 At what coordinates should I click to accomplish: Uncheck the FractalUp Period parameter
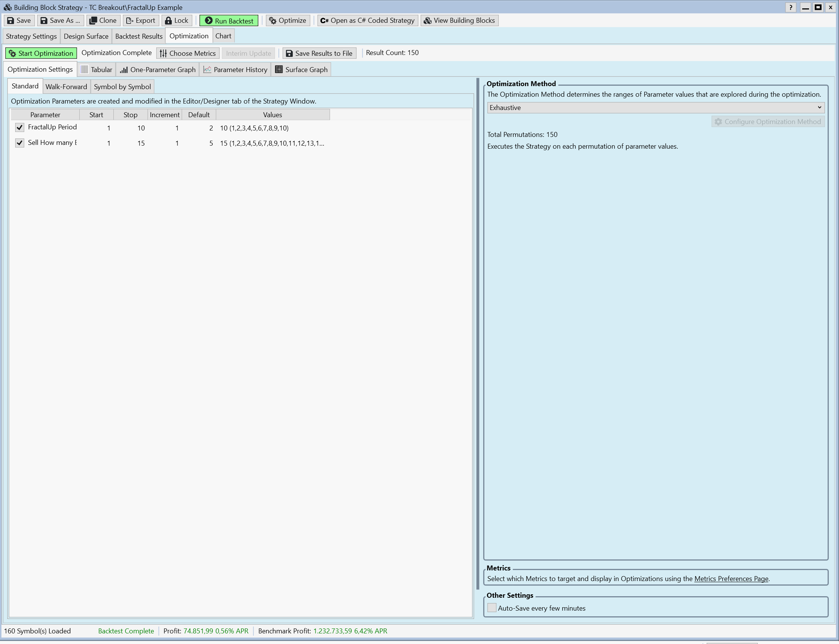tap(19, 127)
